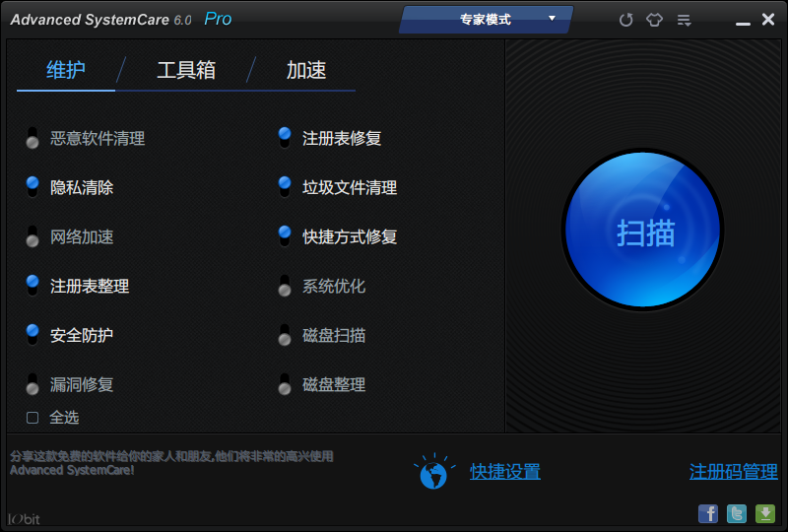Screen dimensions: 788x532
Task: Click the IObit logo
Action: point(24,519)
